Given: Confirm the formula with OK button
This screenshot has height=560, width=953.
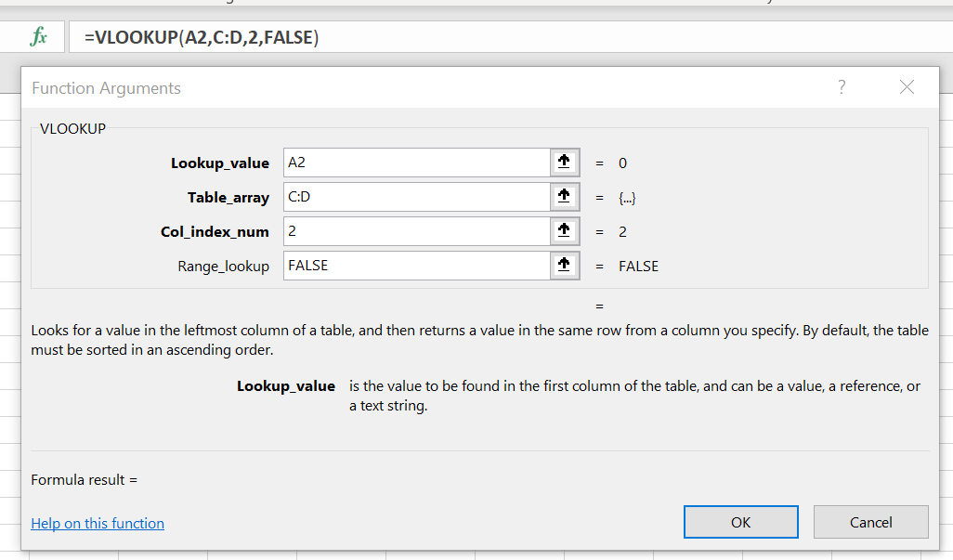Looking at the screenshot, I should (741, 522).
